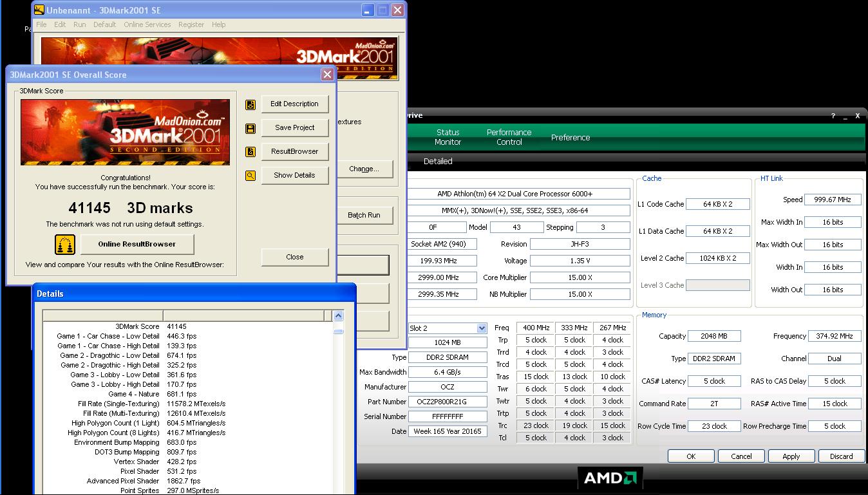Open the Online Services menu
Viewport: 868px width, 495px height.
coord(147,24)
